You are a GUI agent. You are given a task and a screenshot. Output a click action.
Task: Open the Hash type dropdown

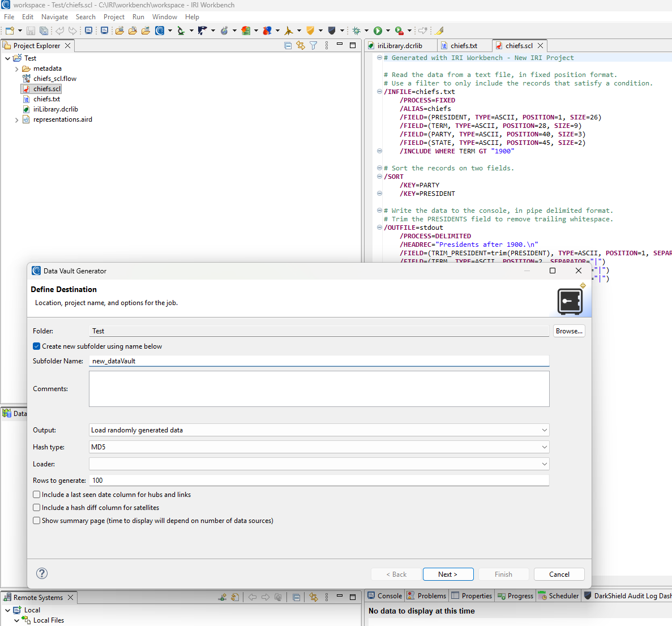[x=319, y=447]
